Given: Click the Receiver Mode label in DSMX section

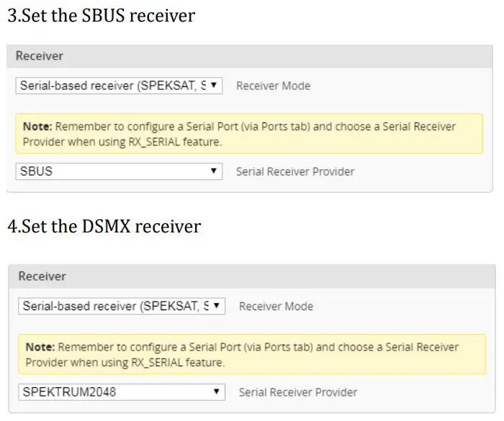Looking at the screenshot, I should [x=276, y=306].
